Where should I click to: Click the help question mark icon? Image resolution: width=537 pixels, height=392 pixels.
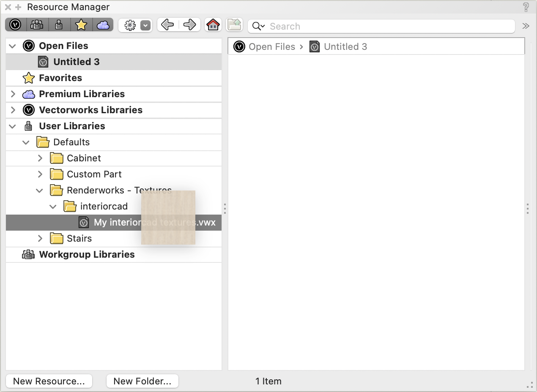(526, 7)
